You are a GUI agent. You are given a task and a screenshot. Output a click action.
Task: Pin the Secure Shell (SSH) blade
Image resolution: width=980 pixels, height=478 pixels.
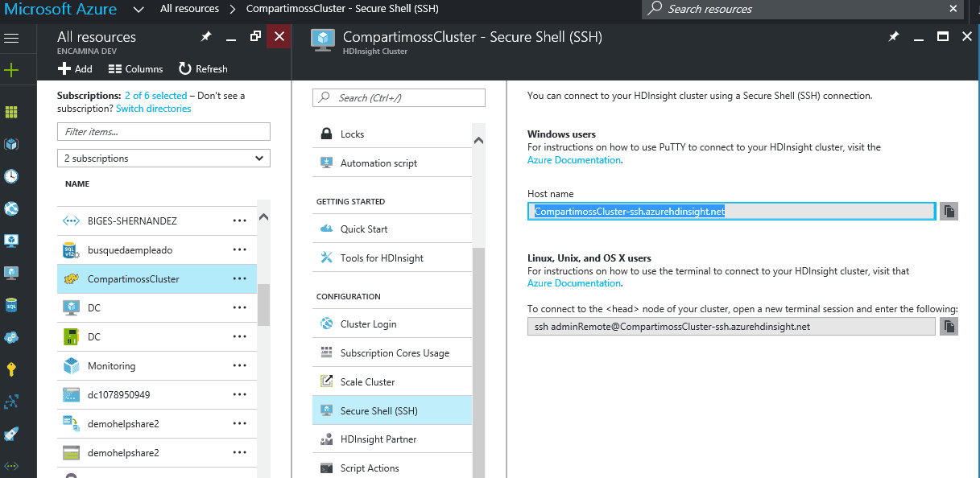(894, 37)
